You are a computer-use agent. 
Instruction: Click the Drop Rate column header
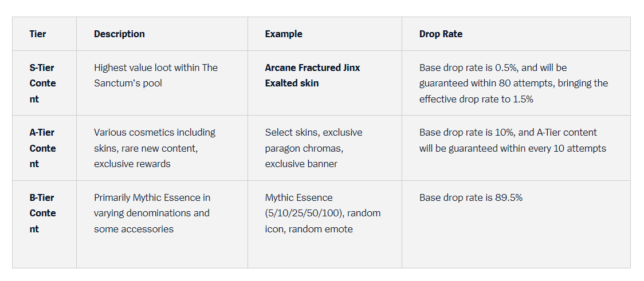click(441, 34)
